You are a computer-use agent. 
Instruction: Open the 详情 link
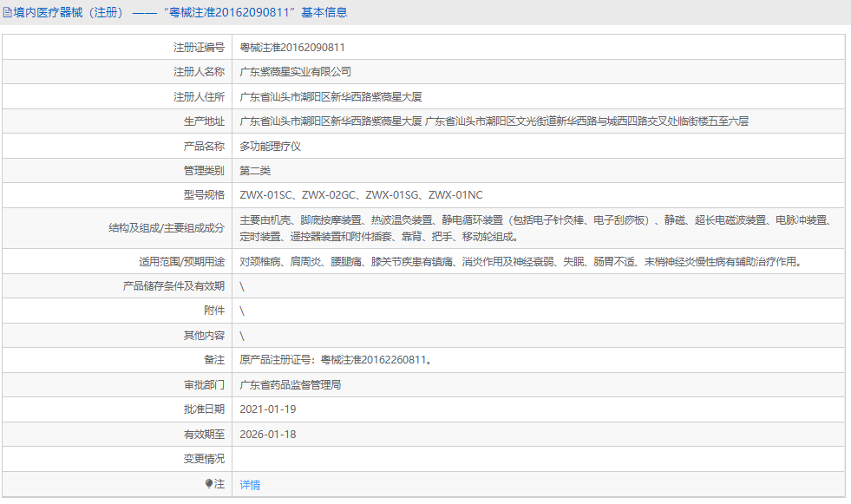click(x=250, y=484)
